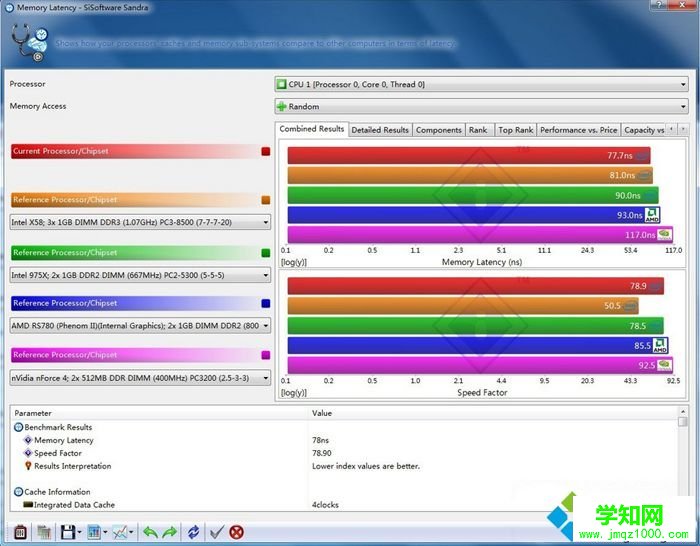
Task: Switch to the Detailed Results tab
Action: [380, 130]
